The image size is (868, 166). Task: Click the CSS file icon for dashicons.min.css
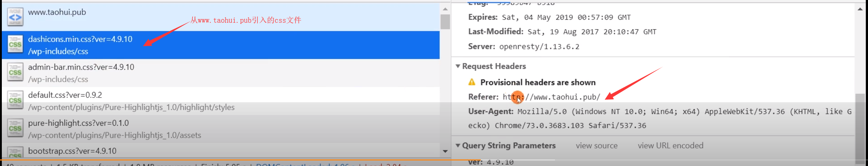click(x=15, y=45)
